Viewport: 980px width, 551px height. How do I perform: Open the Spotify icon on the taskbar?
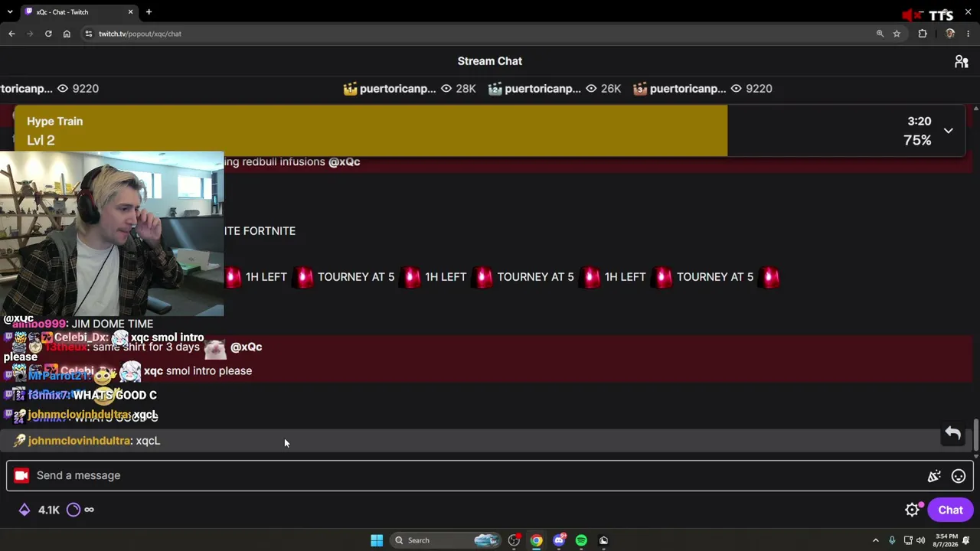[x=581, y=540]
